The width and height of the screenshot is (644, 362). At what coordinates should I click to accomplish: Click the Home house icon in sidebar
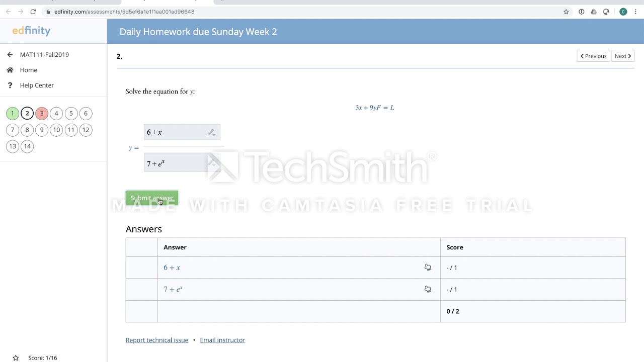coord(10,70)
